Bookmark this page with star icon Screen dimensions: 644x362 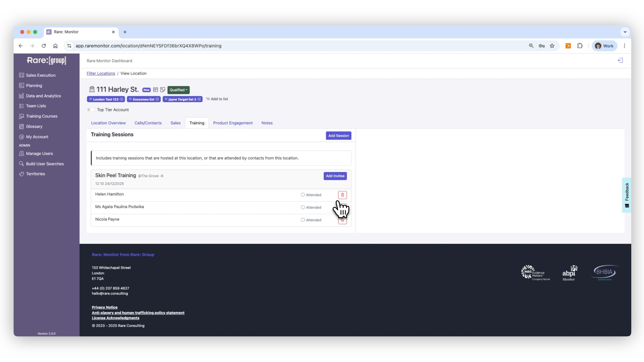(x=552, y=46)
